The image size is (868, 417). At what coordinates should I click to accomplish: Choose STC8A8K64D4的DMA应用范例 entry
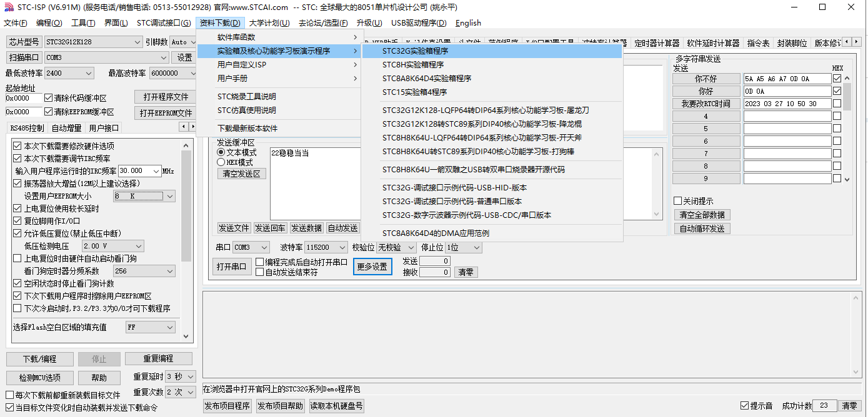(x=492, y=233)
